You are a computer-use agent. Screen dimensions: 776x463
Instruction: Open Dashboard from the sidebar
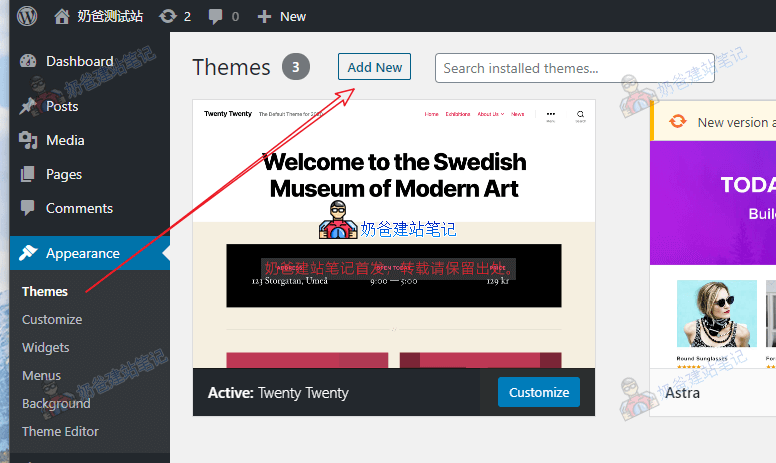(79, 61)
